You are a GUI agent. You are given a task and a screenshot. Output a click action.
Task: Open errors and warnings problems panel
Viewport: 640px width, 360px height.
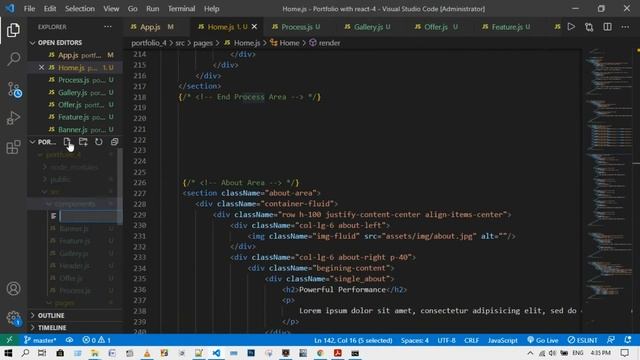96,340
